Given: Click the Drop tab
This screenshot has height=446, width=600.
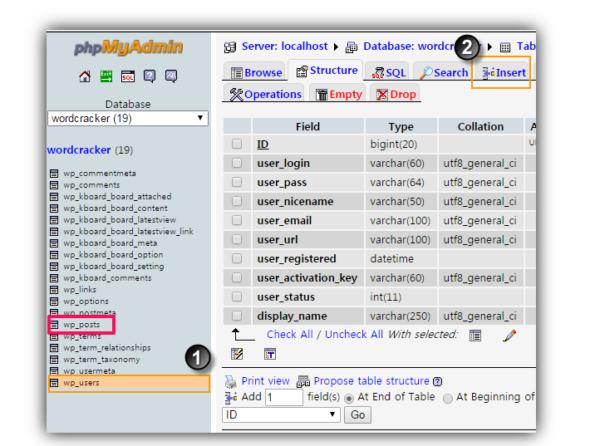Looking at the screenshot, I should (396, 94).
